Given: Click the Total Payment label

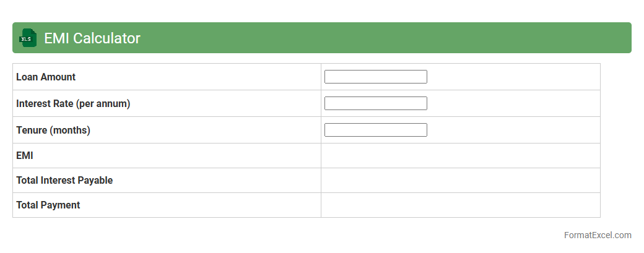Looking at the screenshot, I should point(48,205).
